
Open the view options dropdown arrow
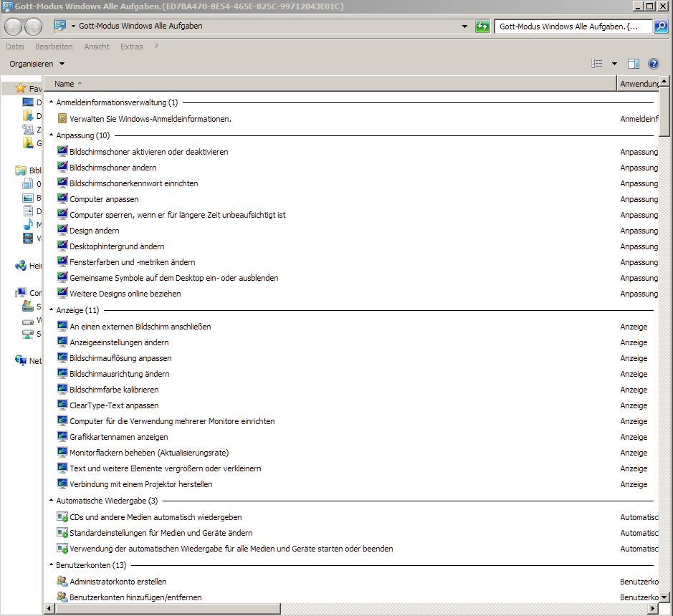615,64
